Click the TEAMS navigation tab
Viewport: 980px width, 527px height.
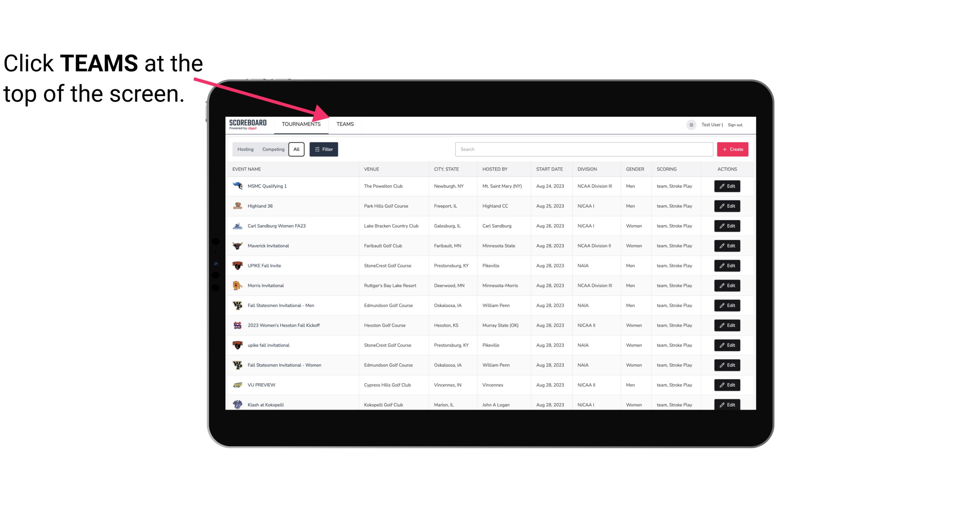coord(344,124)
